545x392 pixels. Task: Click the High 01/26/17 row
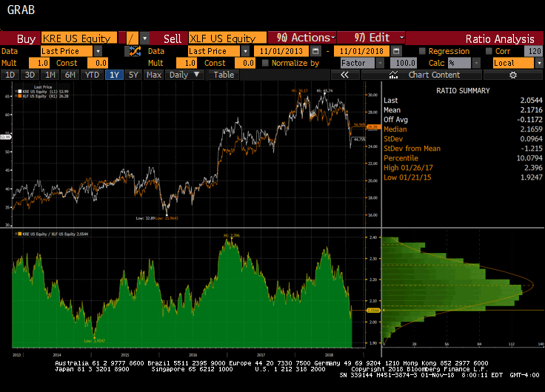[x=463, y=168]
